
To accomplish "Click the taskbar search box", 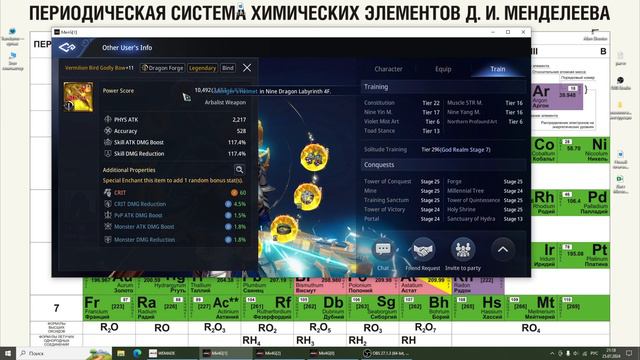I will point(65,353).
